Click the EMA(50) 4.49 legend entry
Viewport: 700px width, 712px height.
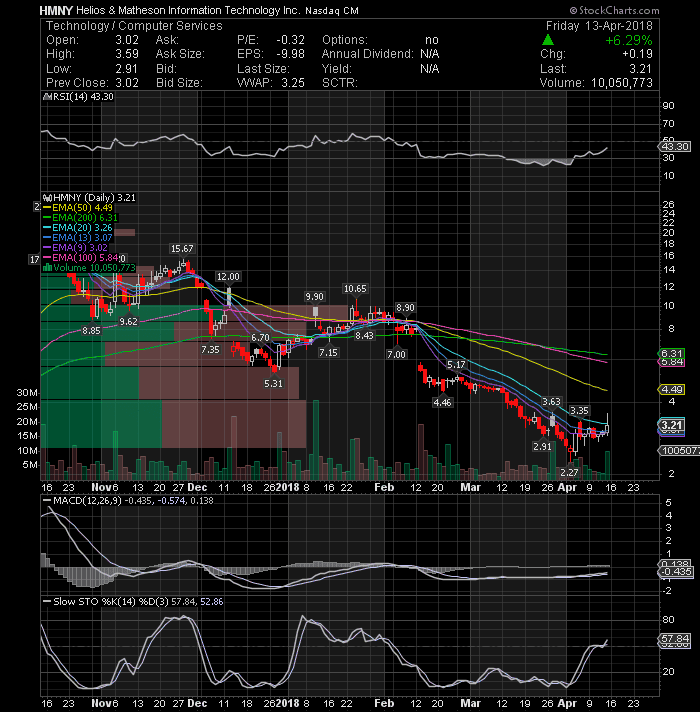[x=78, y=208]
